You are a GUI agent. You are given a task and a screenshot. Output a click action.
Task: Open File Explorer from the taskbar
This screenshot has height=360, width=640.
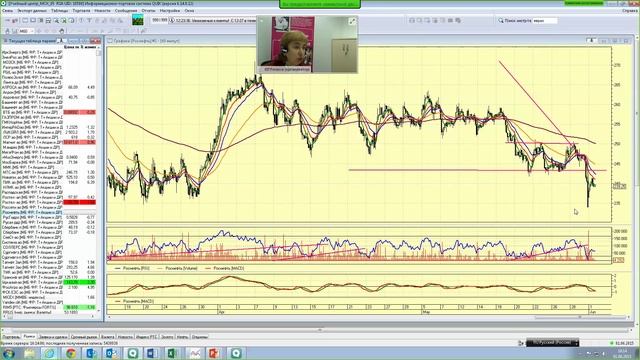click(29, 353)
